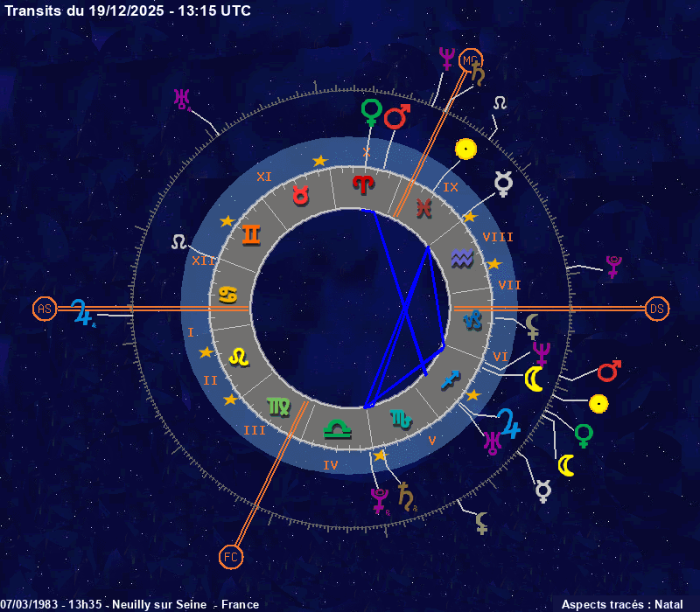Click the Taurus sign in zodiac ring

(x=300, y=196)
